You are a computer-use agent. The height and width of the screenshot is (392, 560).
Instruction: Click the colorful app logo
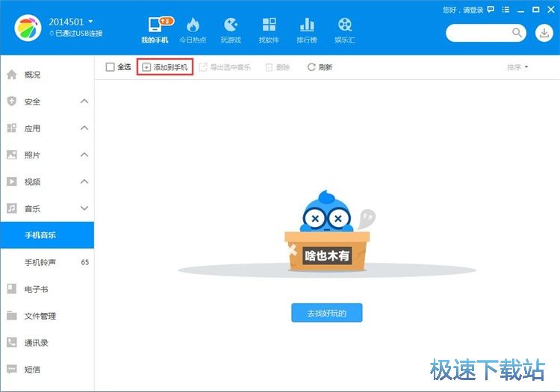click(28, 28)
